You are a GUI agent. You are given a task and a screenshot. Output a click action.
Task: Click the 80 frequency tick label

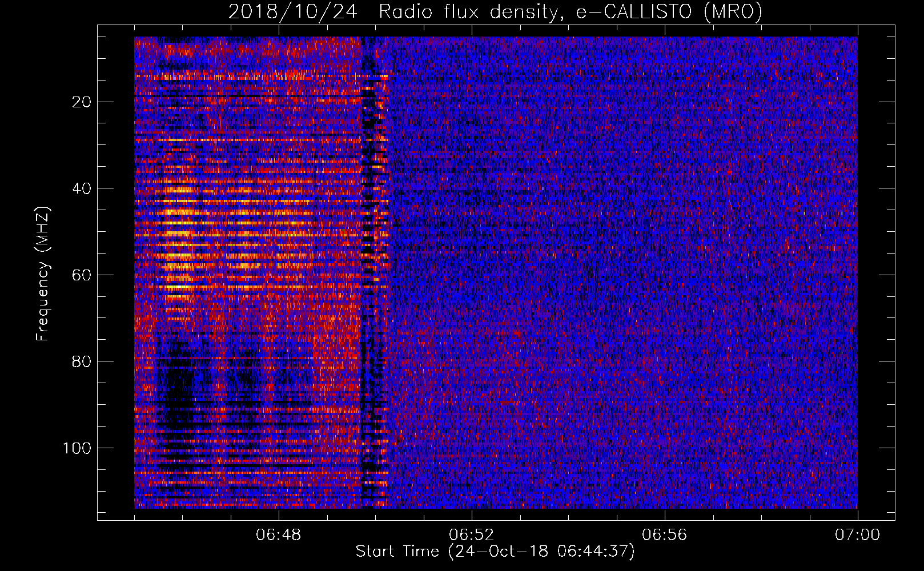coord(82,361)
